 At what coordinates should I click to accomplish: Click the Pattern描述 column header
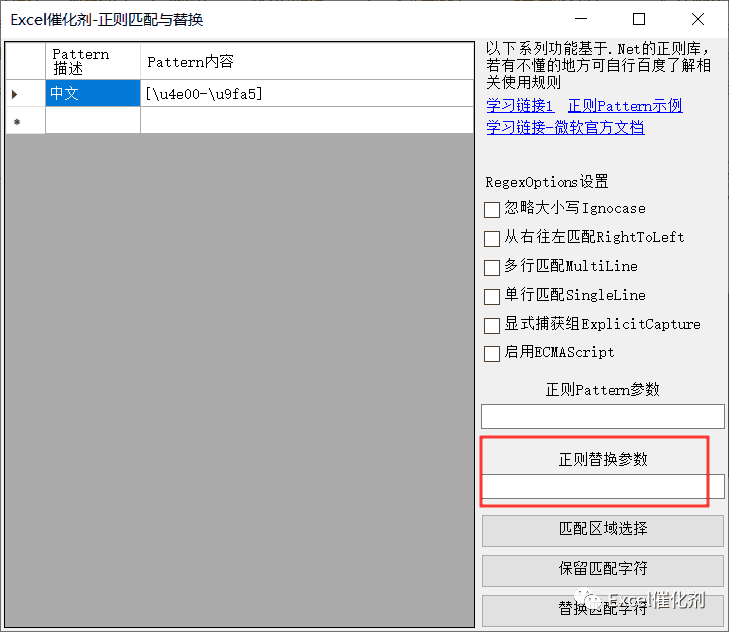93,61
